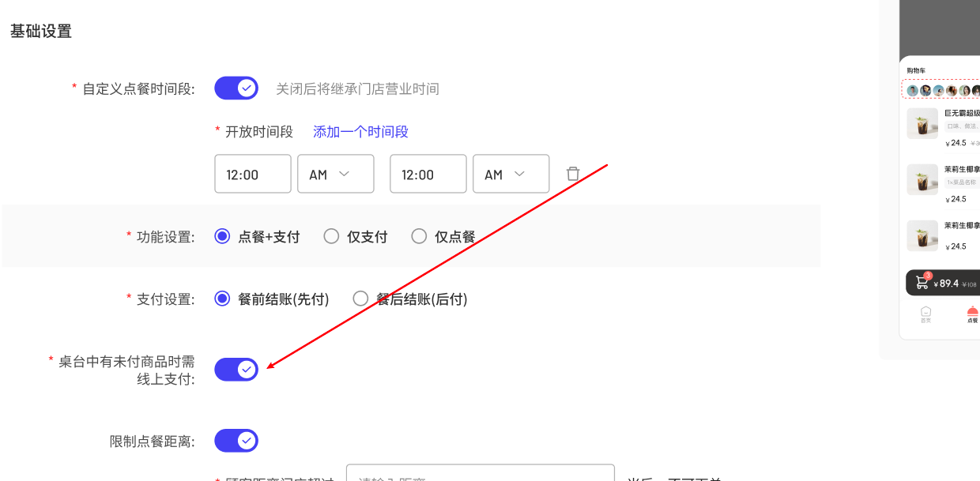Click the end time 12:00 field
The width and height of the screenshot is (980, 481).
428,174
